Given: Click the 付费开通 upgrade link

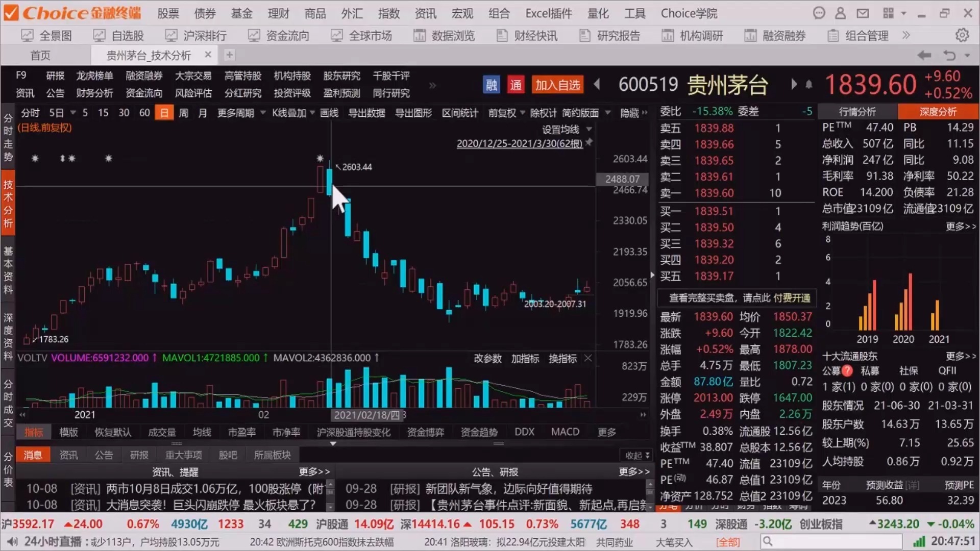Looking at the screenshot, I should [792, 298].
